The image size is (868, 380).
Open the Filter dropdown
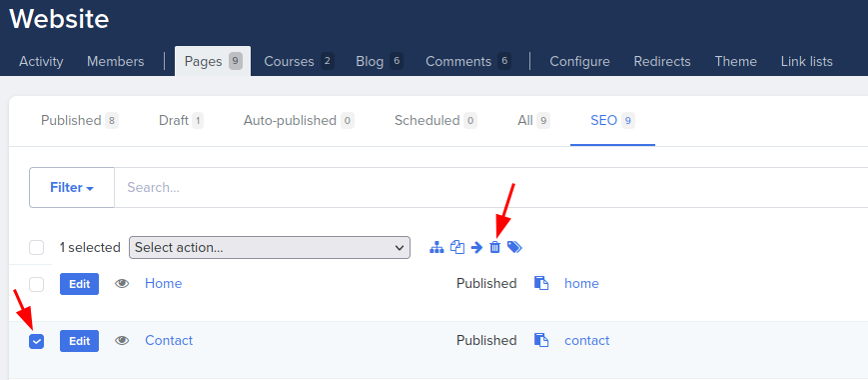[x=72, y=188]
